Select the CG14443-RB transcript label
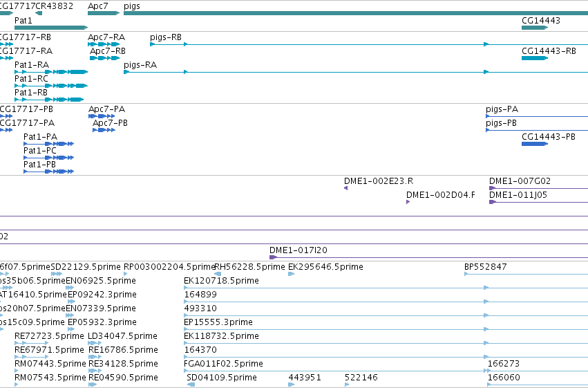The width and height of the screenshot is (588, 388). (549, 51)
